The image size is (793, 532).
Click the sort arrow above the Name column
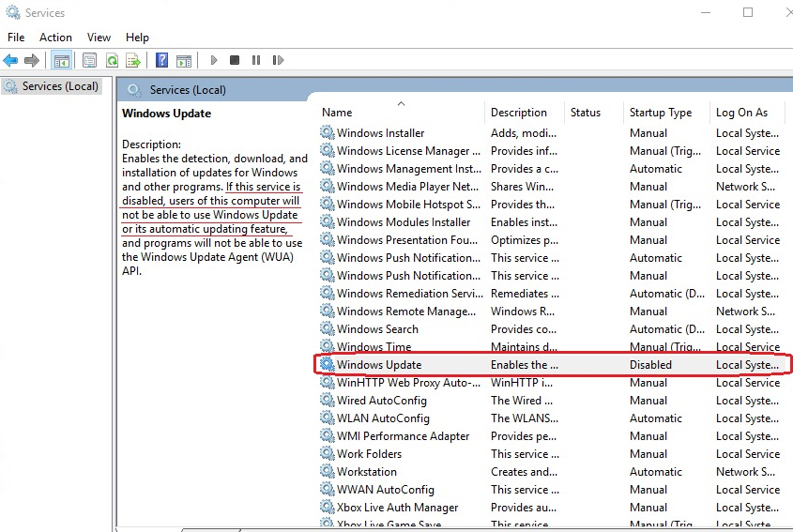pyautogui.click(x=401, y=103)
